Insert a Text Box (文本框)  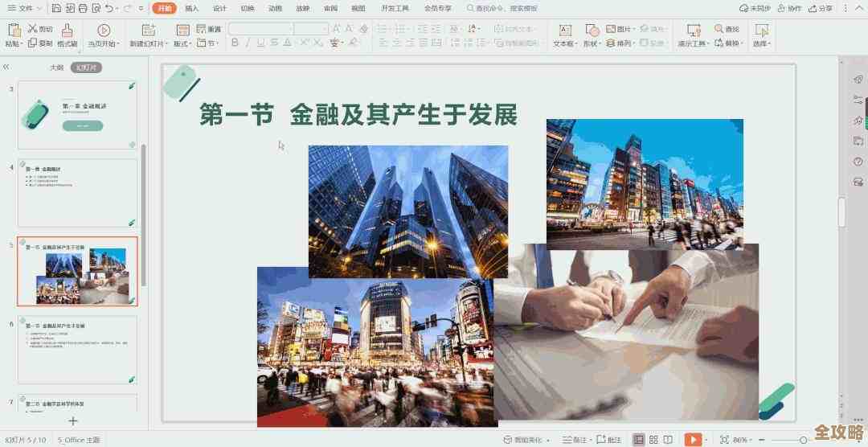pyautogui.click(x=565, y=30)
